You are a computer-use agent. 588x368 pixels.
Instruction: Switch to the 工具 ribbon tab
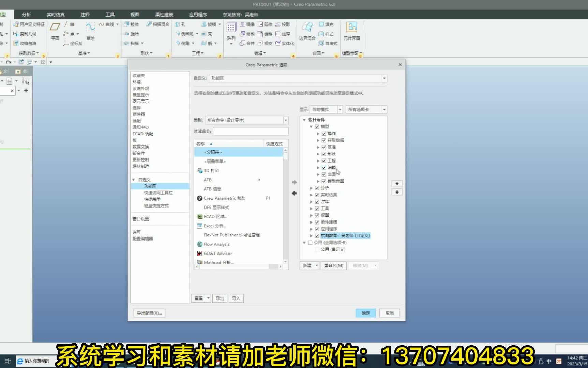pos(110,14)
